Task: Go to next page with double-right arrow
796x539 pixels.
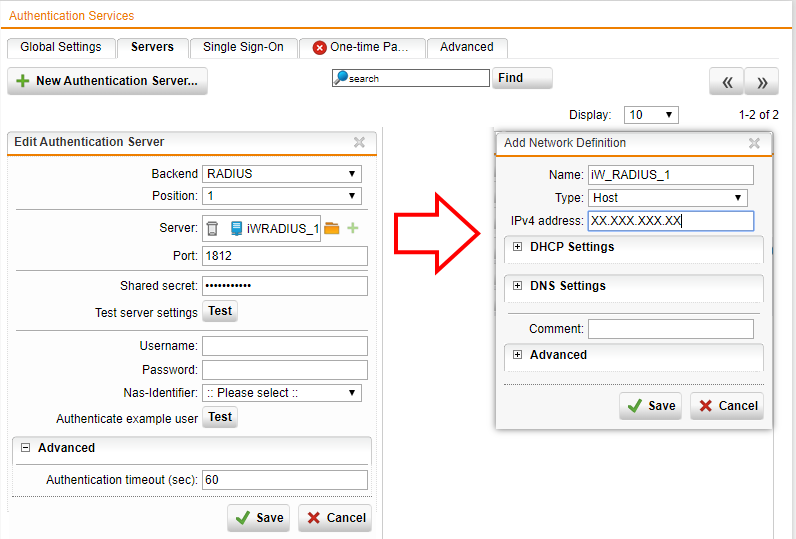Action: pyautogui.click(x=762, y=82)
